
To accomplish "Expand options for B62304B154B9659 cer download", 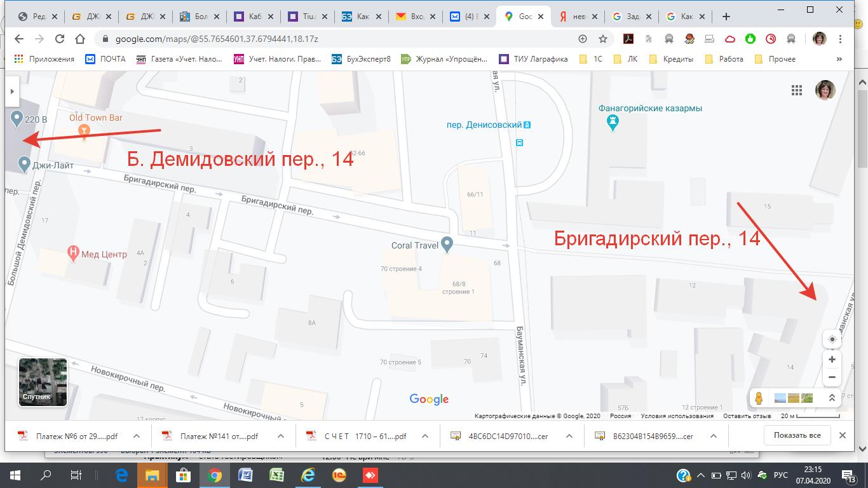I will 714,436.
